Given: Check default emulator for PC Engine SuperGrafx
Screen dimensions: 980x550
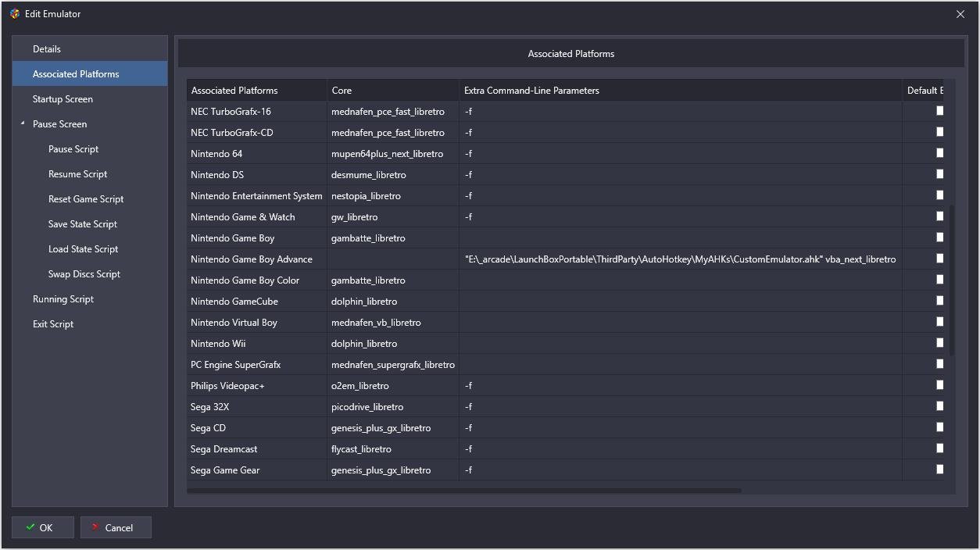Looking at the screenshot, I should (x=939, y=364).
